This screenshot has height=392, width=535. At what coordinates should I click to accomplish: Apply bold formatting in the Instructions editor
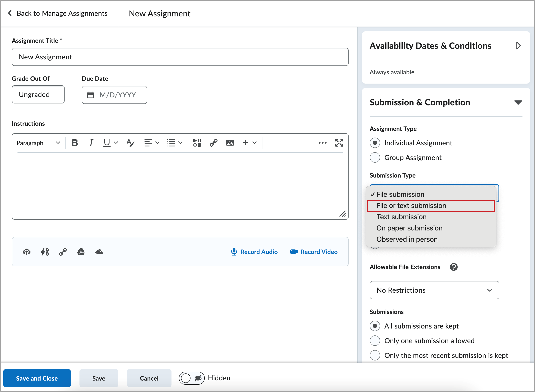[x=75, y=143]
